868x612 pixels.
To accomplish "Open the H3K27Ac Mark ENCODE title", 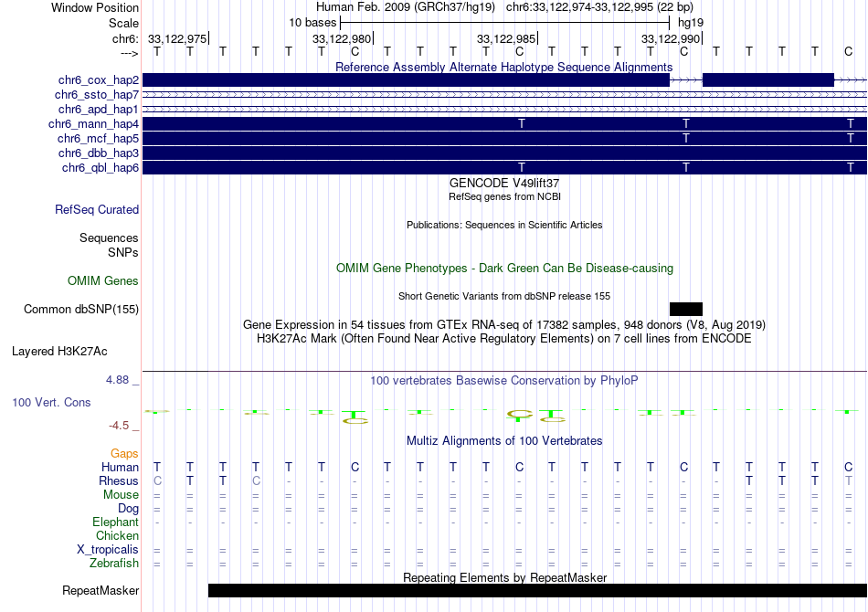I will 504,339.
